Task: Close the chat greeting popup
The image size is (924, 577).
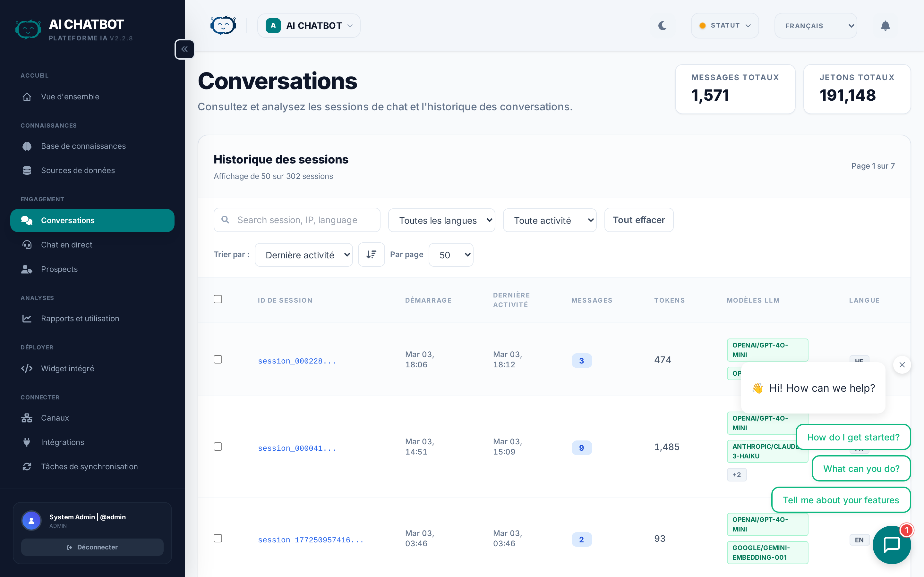Action: 902,365
